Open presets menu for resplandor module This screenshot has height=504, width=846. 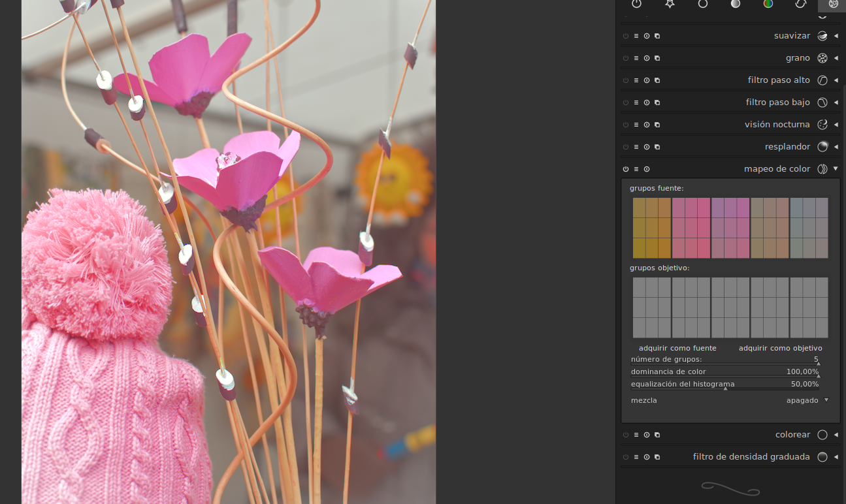[636, 147]
